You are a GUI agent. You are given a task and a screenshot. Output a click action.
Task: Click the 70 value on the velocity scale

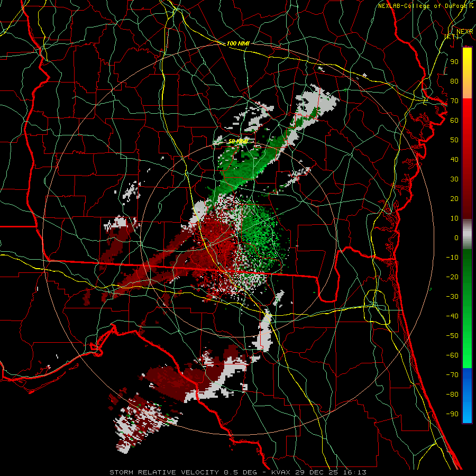click(x=454, y=101)
